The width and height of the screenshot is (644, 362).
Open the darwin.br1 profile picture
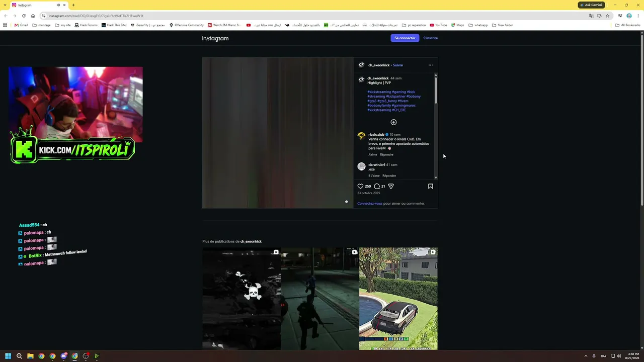[361, 166]
